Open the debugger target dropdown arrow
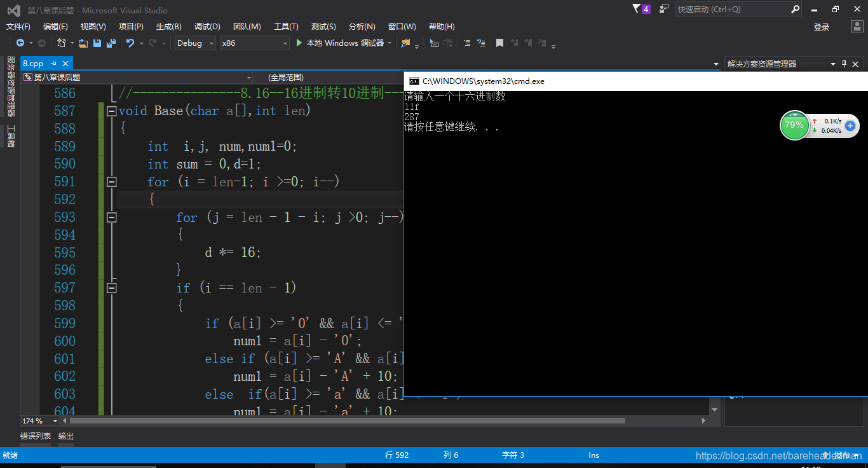868x468 pixels. [x=389, y=43]
